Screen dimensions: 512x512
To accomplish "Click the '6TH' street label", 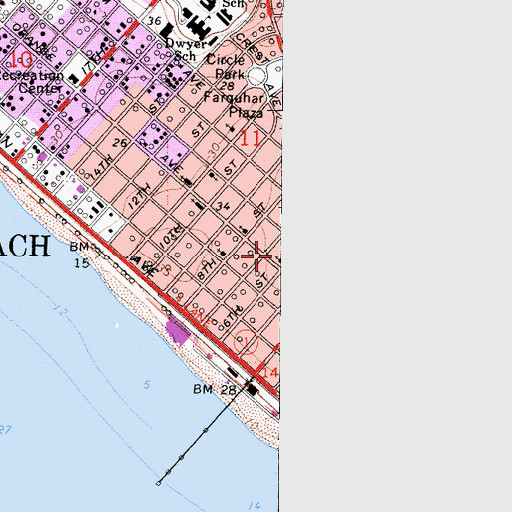I will (233, 316).
